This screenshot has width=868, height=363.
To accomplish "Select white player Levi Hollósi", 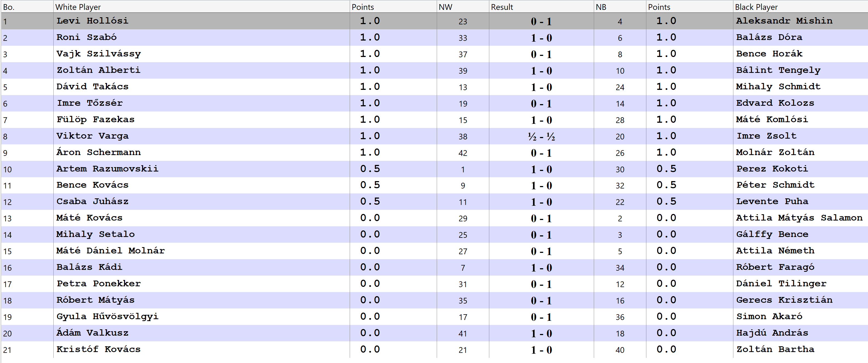I will coord(92,21).
